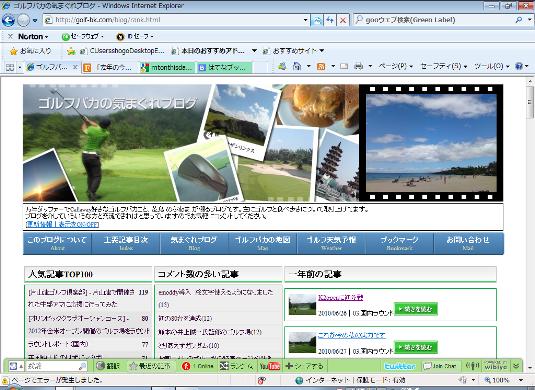
Task: Open the CUsersshogeDesktop favorites link
Action: (122, 51)
